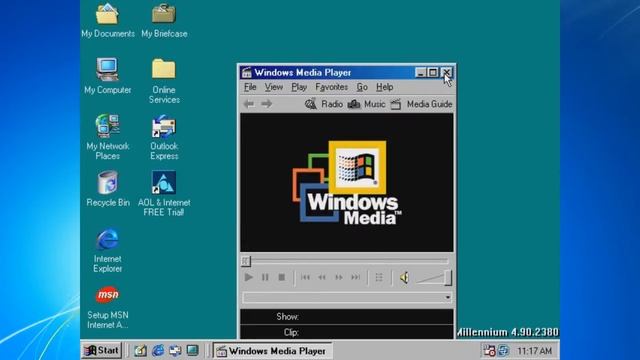This screenshot has width=640, height=360.
Task: Open the Media Guide toolbar button
Action: (x=421, y=104)
